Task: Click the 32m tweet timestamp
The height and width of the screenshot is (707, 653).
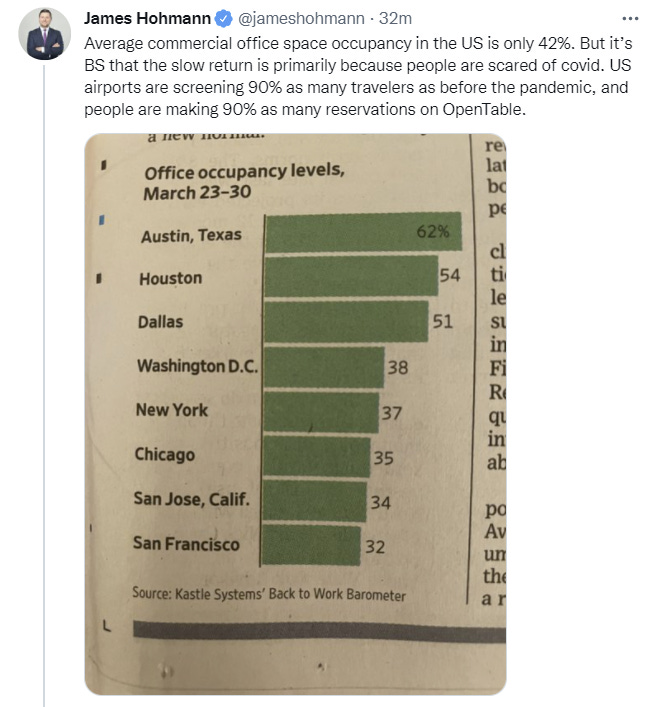Action: [x=396, y=18]
